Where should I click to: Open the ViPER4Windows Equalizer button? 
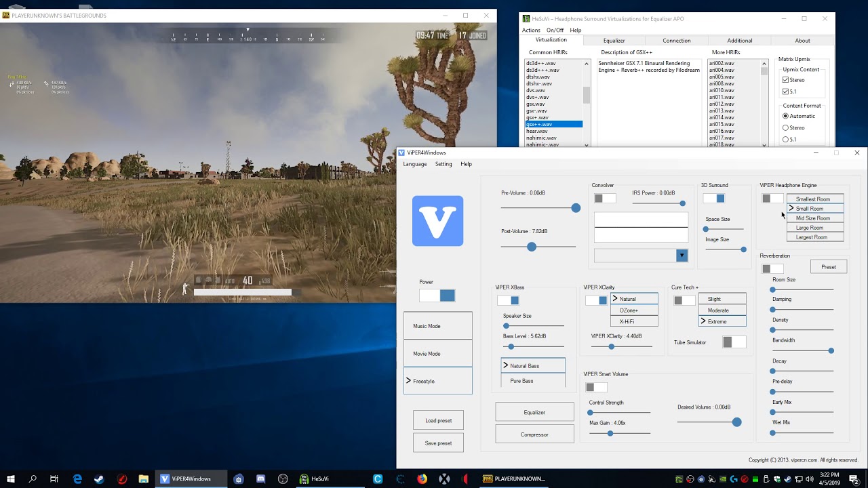[534, 412]
